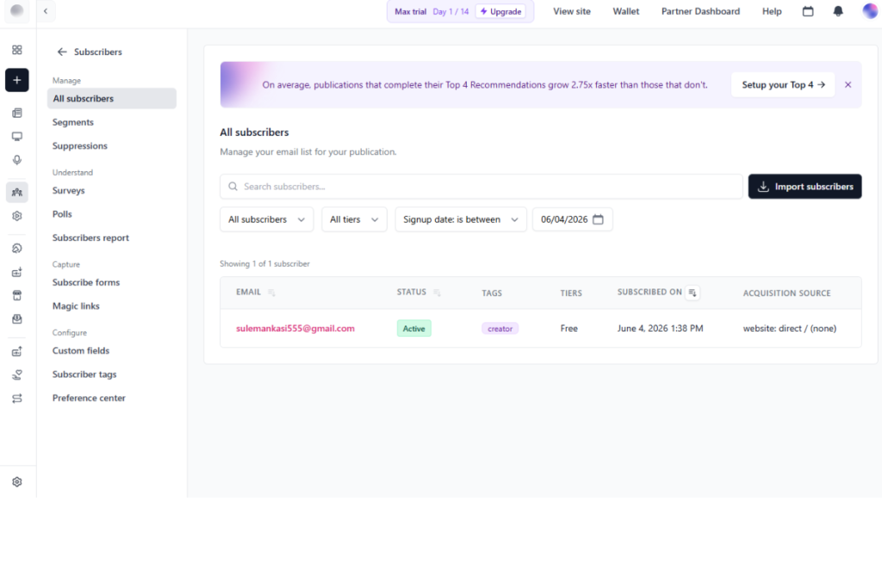Screen dimensions: 882x588
Task: Open Wallet in top bar
Action: (x=625, y=11)
